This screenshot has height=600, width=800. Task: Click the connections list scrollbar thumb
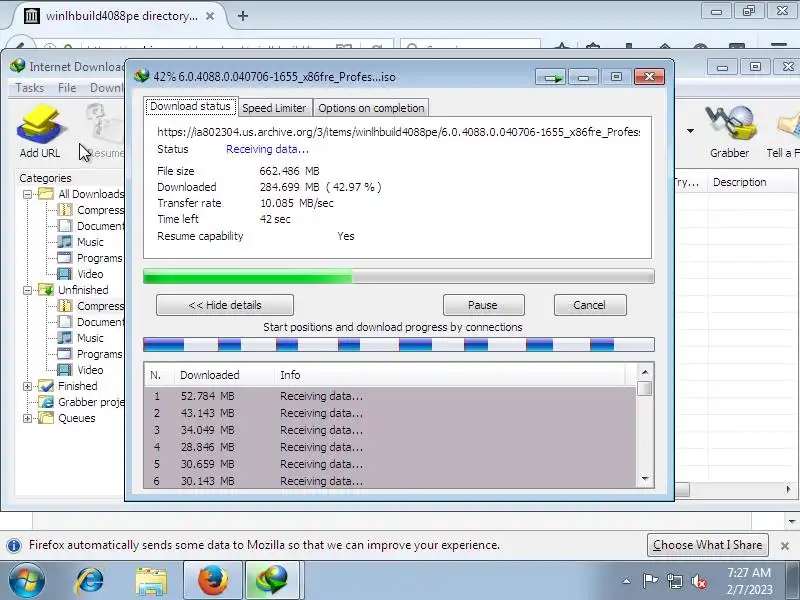click(x=645, y=388)
